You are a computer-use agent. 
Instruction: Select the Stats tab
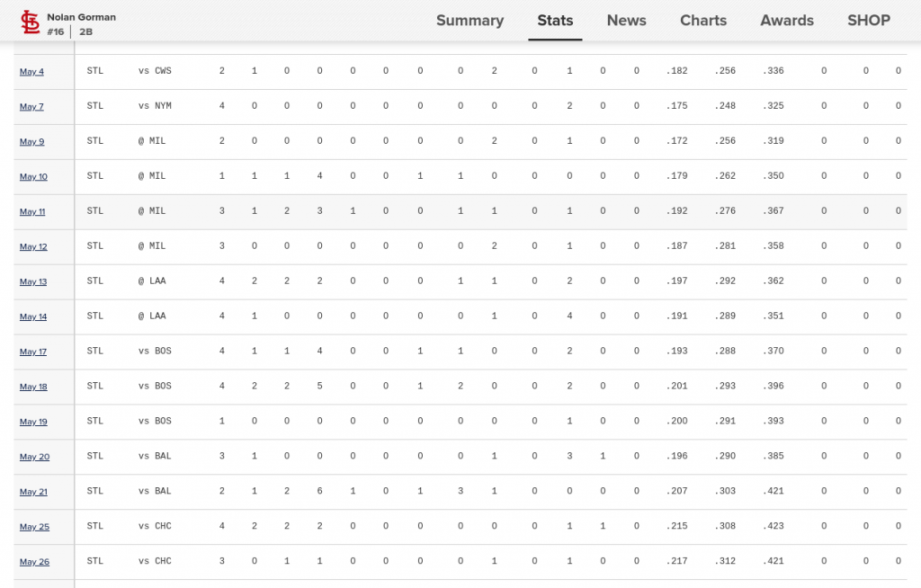(555, 21)
